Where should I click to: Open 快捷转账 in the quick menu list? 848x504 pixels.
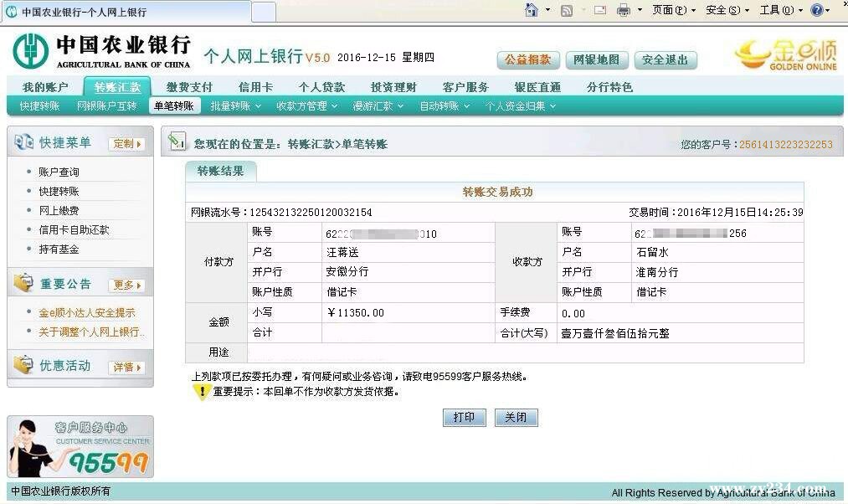(x=59, y=192)
